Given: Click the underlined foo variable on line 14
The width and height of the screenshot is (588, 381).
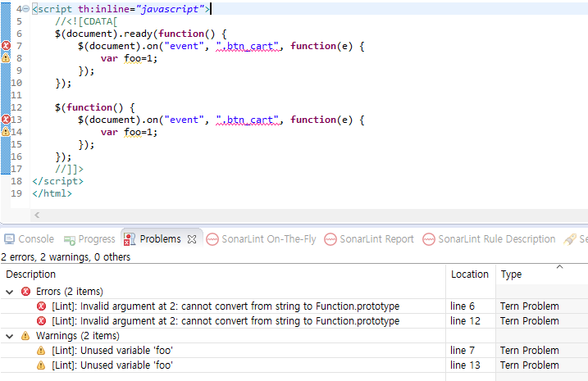Looking at the screenshot, I should click(x=132, y=132).
